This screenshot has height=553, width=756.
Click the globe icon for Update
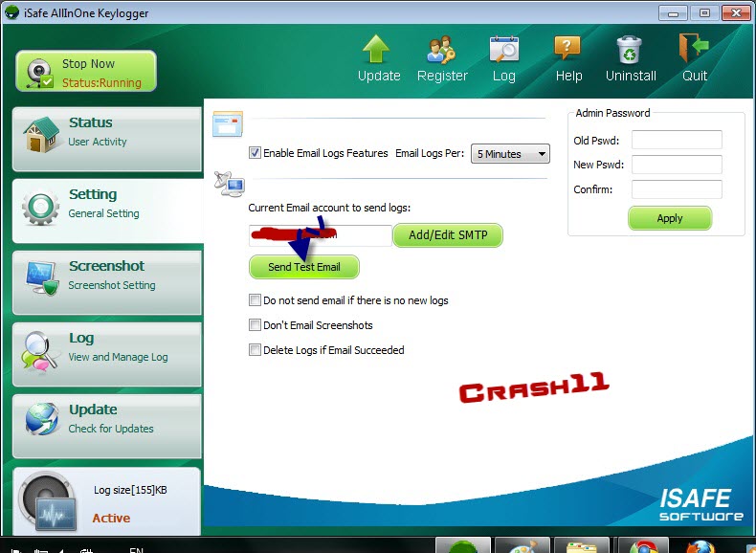coord(42,418)
